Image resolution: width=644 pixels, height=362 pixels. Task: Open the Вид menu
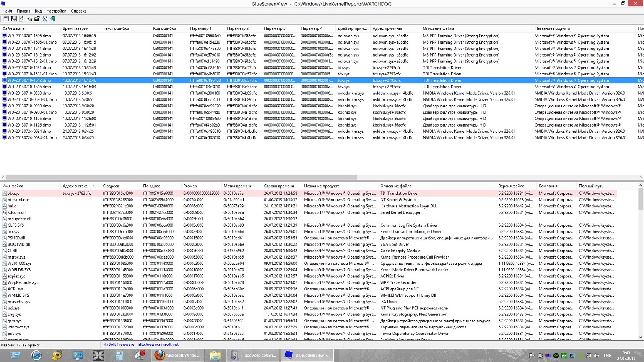[38, 11]
